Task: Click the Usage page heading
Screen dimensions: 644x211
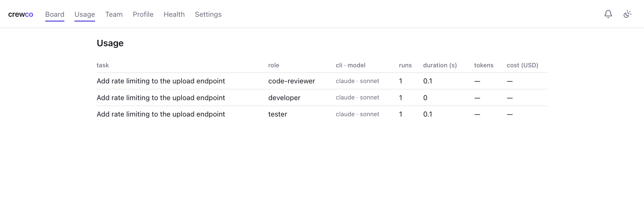Action: click(x=110, y=43)
